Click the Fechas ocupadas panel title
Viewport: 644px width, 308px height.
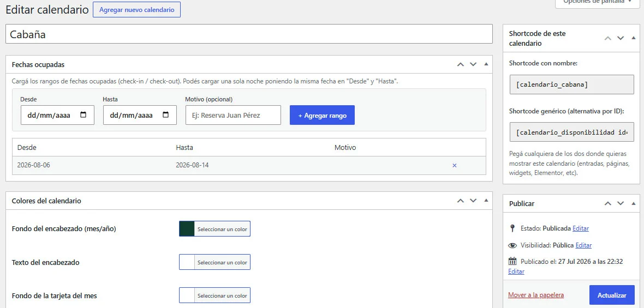[38, 64]
